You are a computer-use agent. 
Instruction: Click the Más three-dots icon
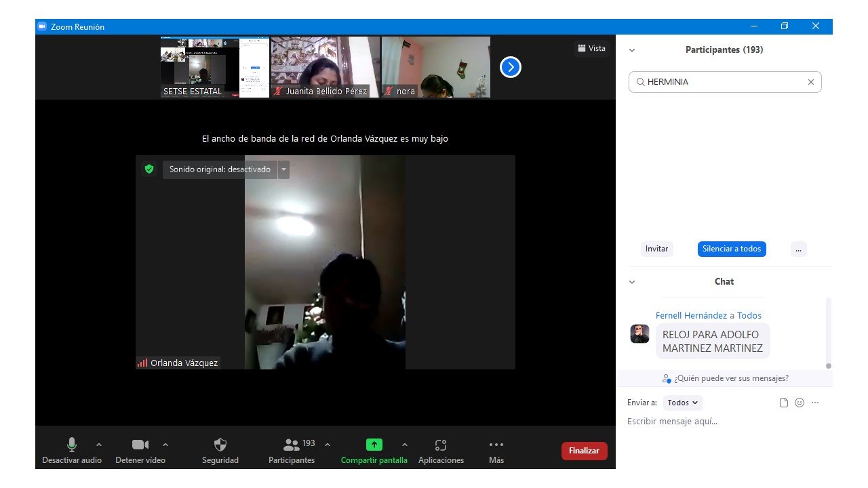(x=496, y=445)
